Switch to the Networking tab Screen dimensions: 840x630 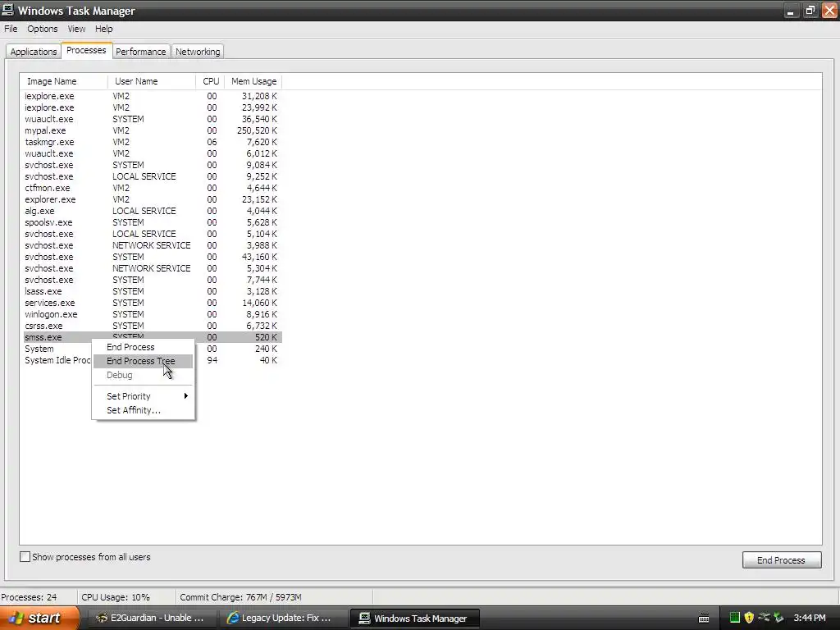(x=198, y=52)
